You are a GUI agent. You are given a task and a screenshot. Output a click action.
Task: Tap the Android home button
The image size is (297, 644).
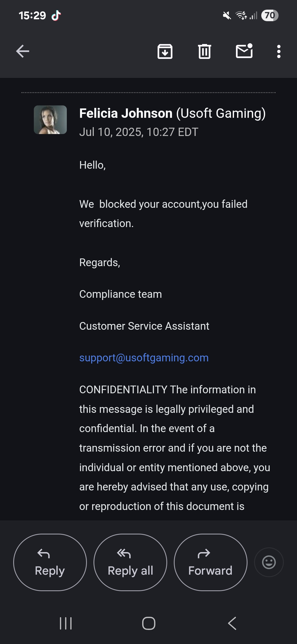[x=149, y=623]
